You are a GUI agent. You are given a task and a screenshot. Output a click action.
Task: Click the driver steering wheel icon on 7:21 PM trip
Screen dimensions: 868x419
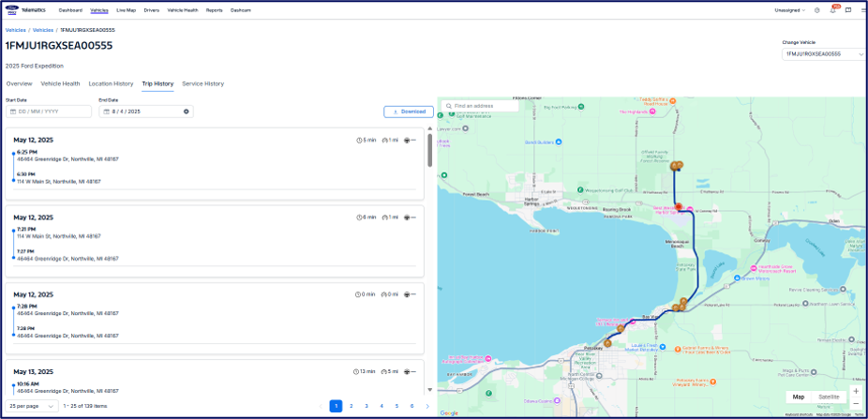click(407, 217)
